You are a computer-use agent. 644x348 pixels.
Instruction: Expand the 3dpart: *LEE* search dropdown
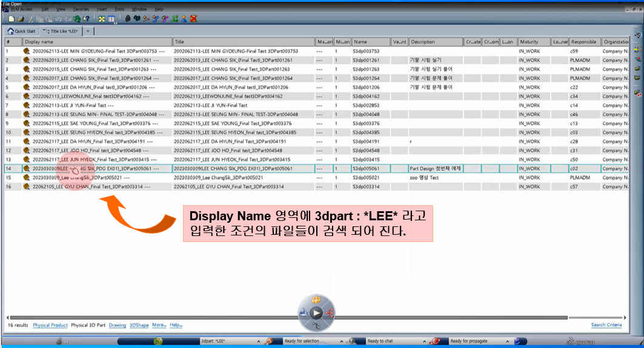click(258, 341)
